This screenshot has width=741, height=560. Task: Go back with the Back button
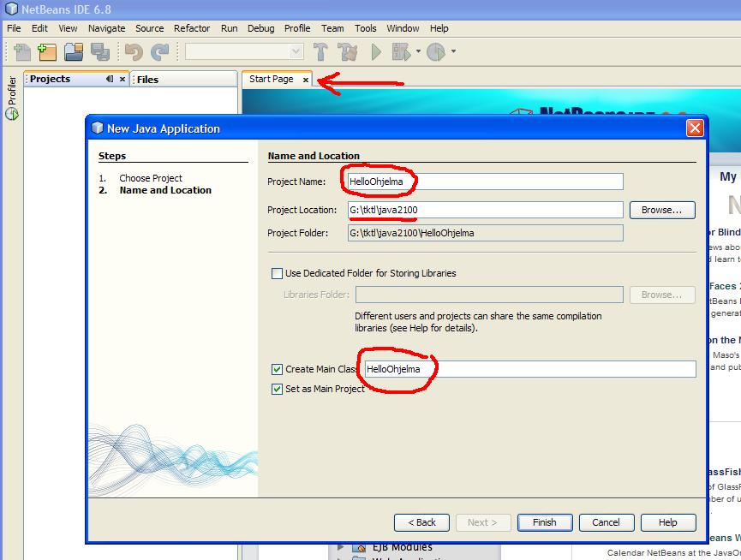point(421,522)
